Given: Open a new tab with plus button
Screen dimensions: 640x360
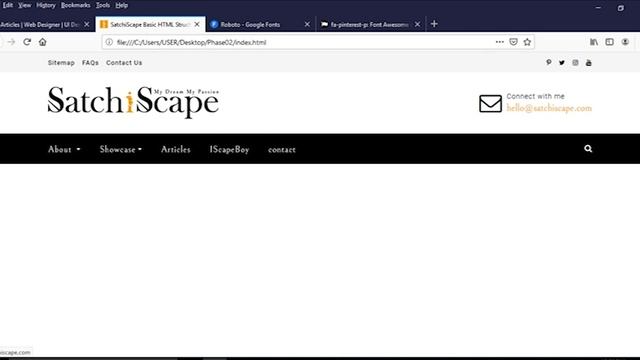Looking at the screenshot, I should click(434, 24).
